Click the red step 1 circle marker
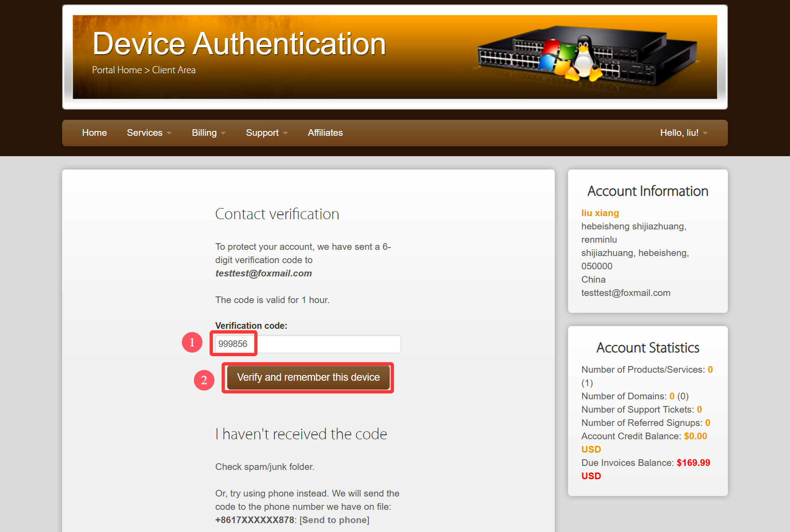Viewport: 790px width, 532px height. [192, 342]
